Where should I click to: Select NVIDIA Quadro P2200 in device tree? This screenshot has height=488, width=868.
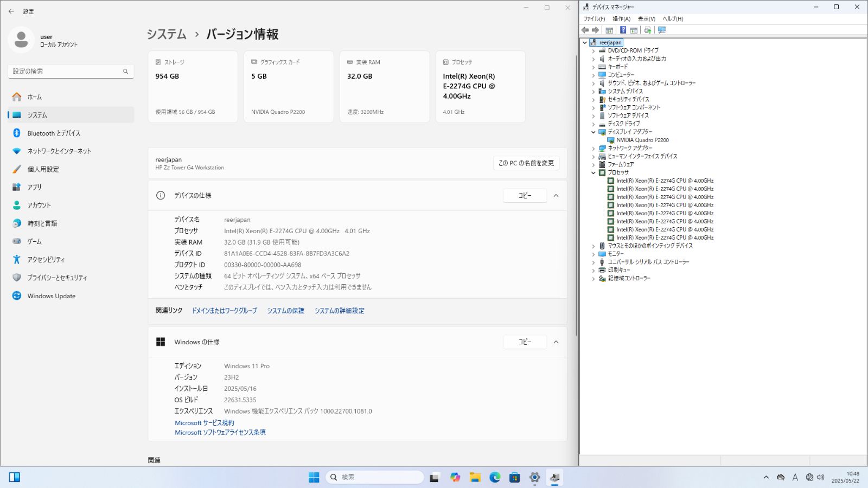point(642,140)
